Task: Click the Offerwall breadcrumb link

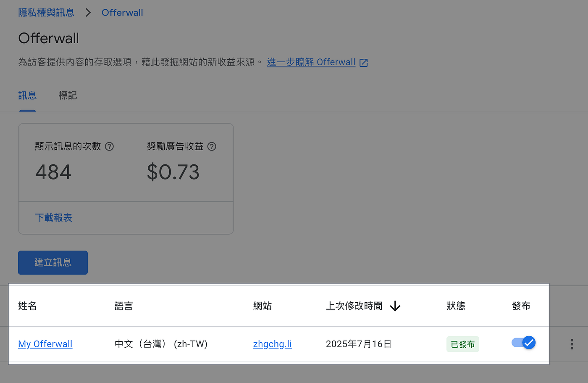Action: [x=122, y=13]
